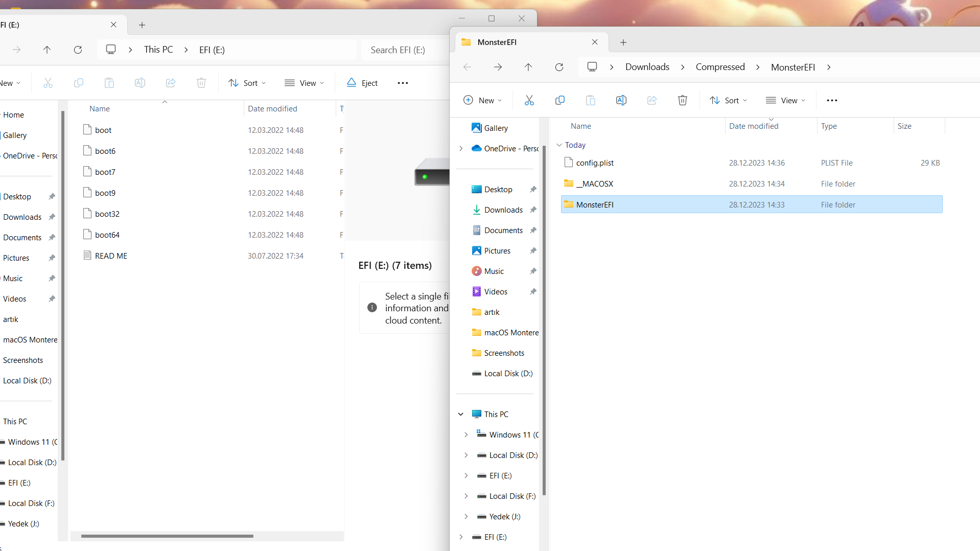The image size is (980, 551).
Task: Open the New dropdown in MonsterEFI window
Action: pyautogui.click(x=482, y=100)
